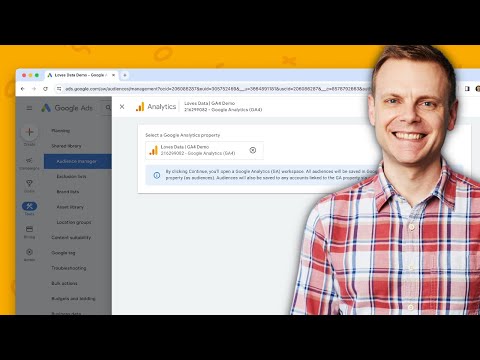Viewport: 480px width, 360px height.
Task: Open Brand lists menu item
Action: coord(68,192)
